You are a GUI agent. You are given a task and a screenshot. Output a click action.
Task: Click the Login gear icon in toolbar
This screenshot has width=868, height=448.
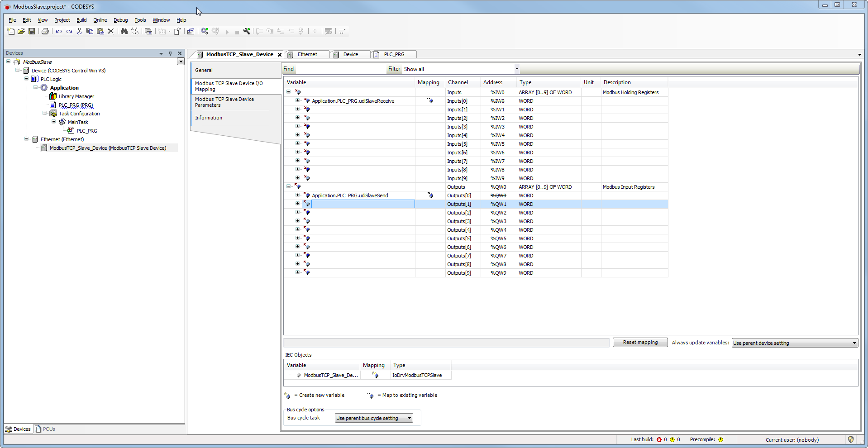205,31
